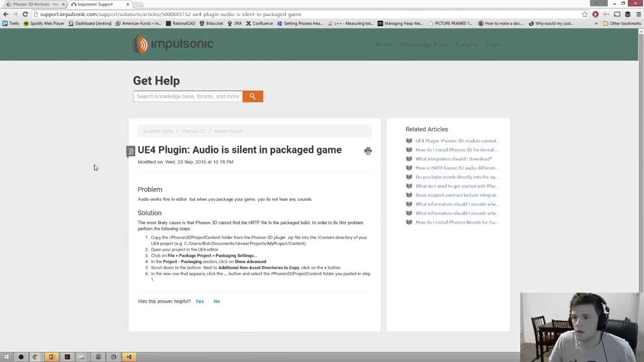Open 'Getting Process Hea...' bookmark
Screen dimensions: 644x362
(300, 23)
